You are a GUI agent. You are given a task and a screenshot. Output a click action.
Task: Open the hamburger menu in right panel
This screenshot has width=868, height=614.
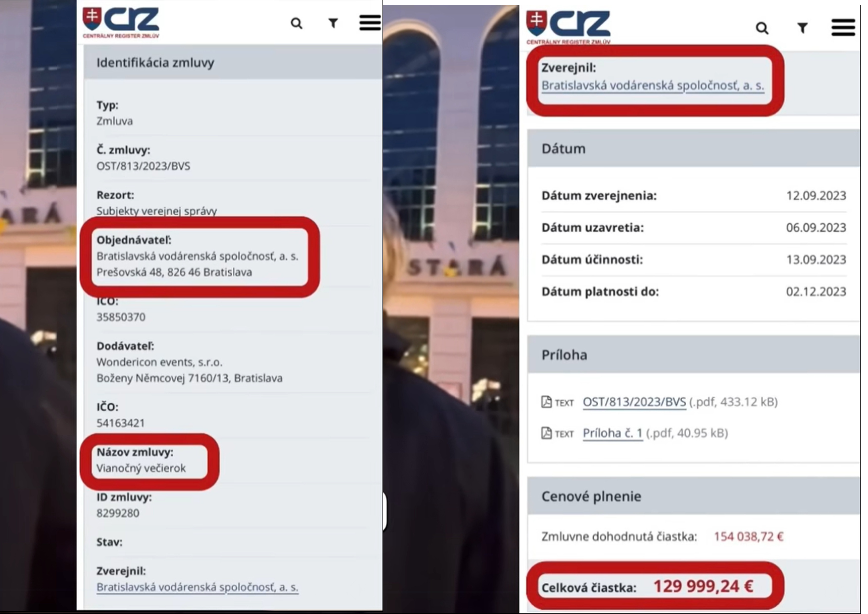(843, 27)
